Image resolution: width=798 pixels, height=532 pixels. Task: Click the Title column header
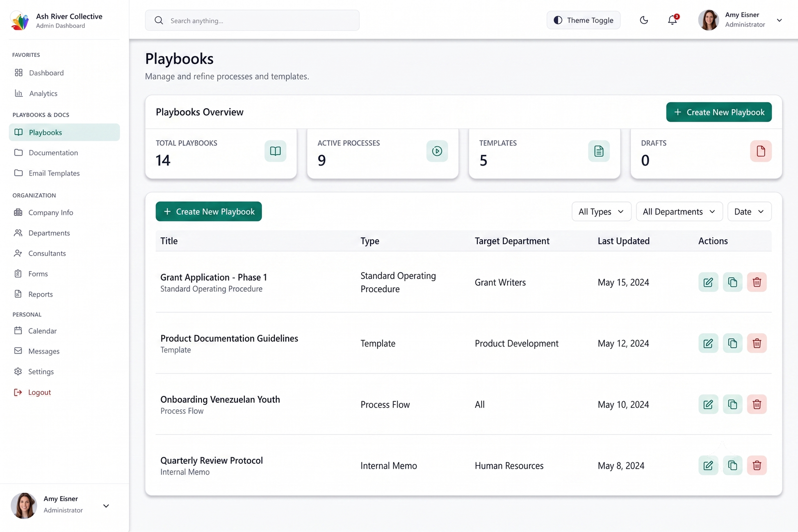[169, 241]
